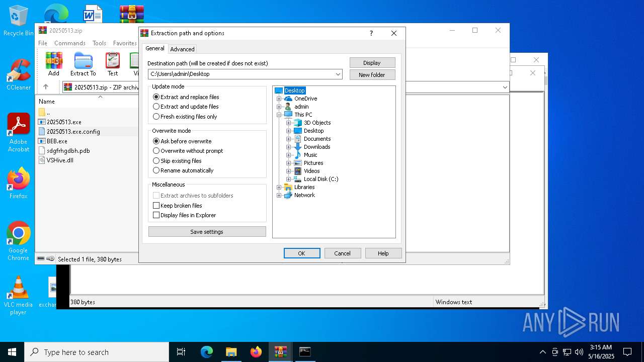Select Rename automatically option
644x362 pixels.
[183, 170]
